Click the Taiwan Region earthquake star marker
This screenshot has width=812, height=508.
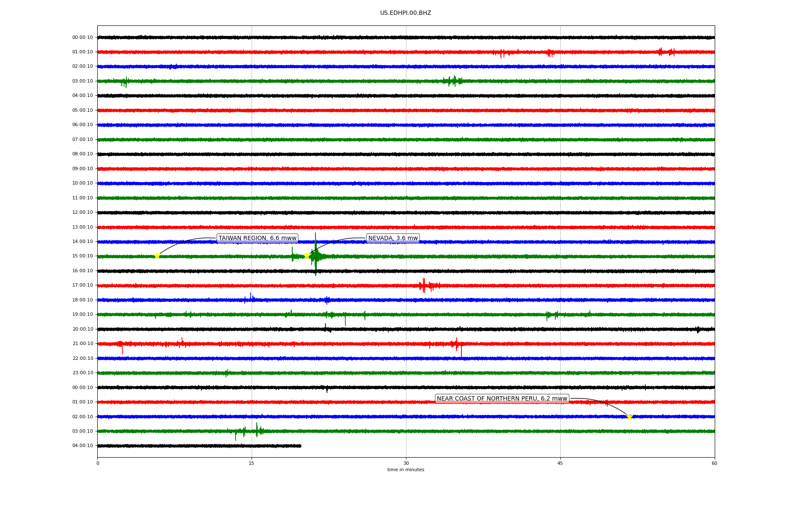click(157, 256)
